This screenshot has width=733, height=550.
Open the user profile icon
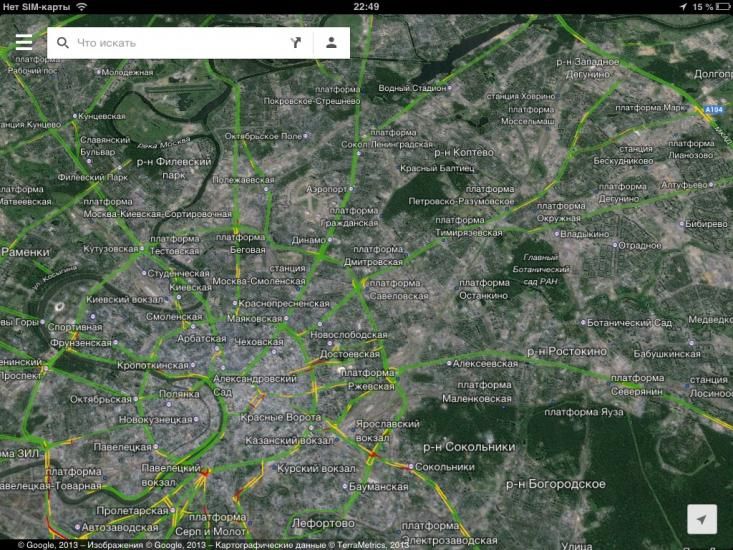(331, 43)
